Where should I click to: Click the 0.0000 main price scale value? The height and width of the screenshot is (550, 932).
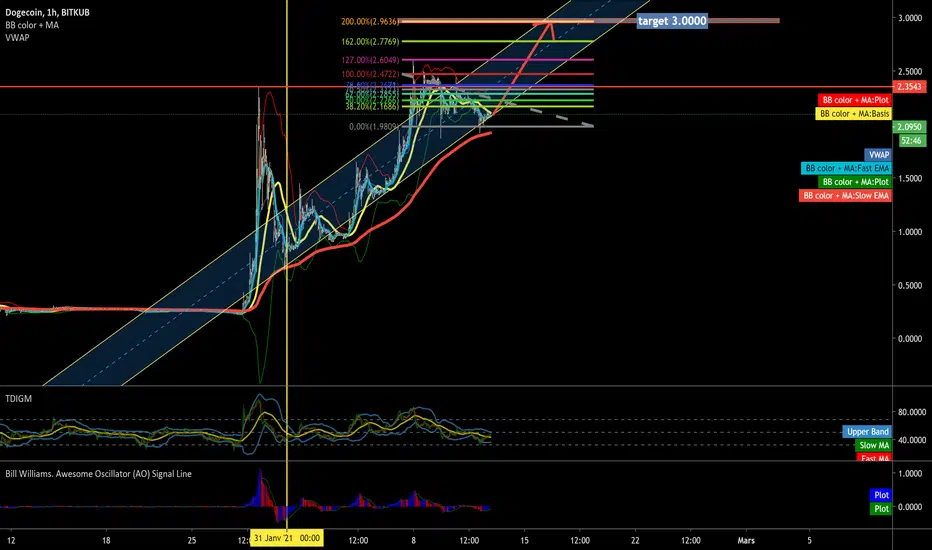click(x=910, y=338)
